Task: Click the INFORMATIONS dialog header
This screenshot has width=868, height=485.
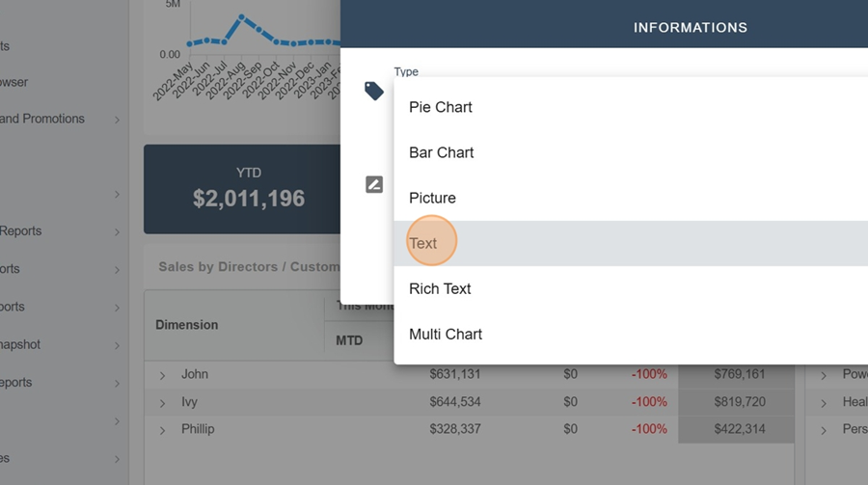Action: (690, 27)
